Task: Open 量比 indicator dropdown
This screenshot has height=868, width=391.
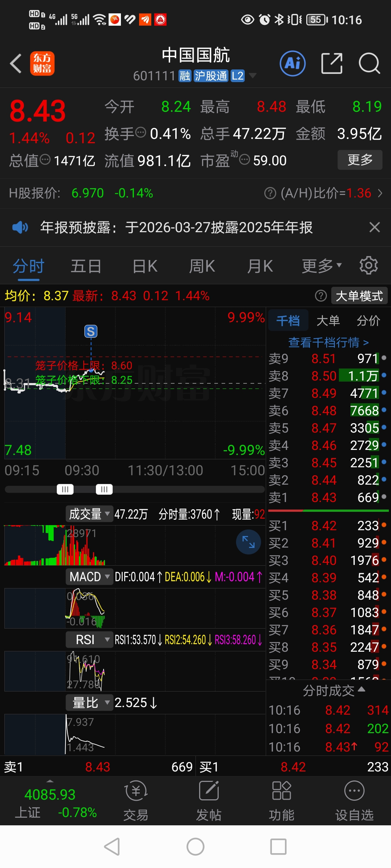Action: click(89, 702)
